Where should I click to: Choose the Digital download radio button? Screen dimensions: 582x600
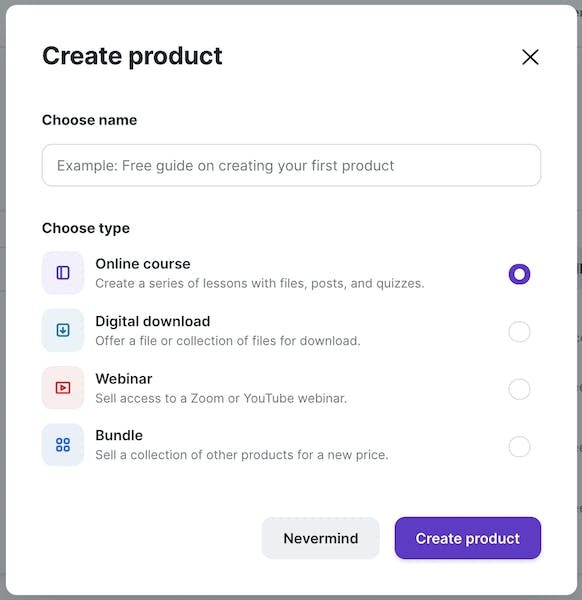click(519, 331)
